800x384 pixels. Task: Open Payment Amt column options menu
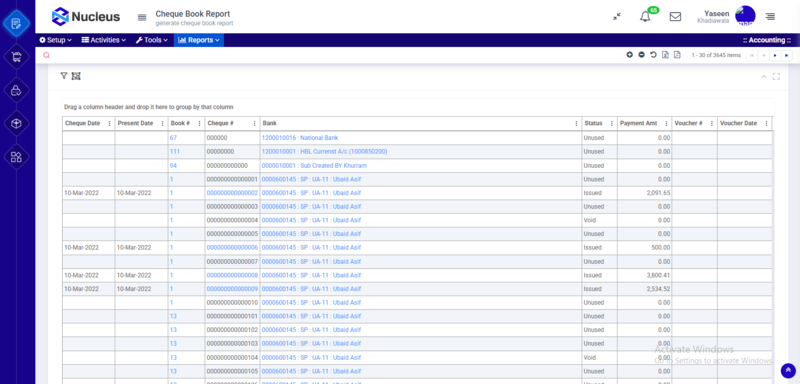click(666, 123)
